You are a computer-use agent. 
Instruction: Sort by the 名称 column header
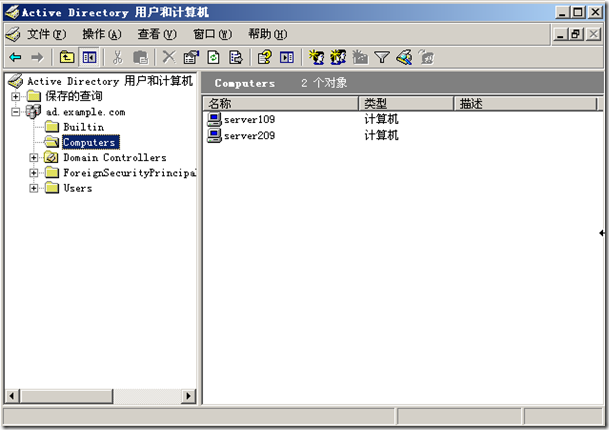[280, 104]
